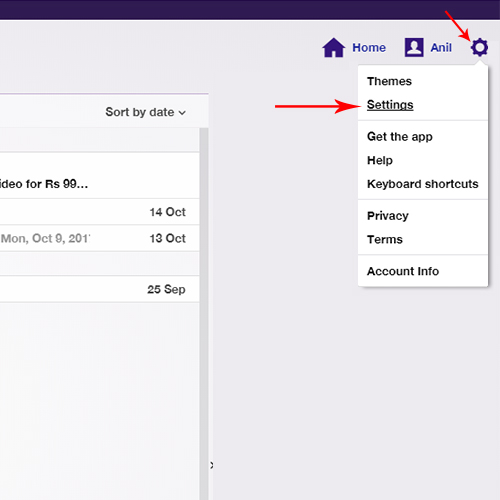The image size is (500, 500).
Task: Click the 'Mon, Oct 9, 201' preview text
Action: coord(45,239)
